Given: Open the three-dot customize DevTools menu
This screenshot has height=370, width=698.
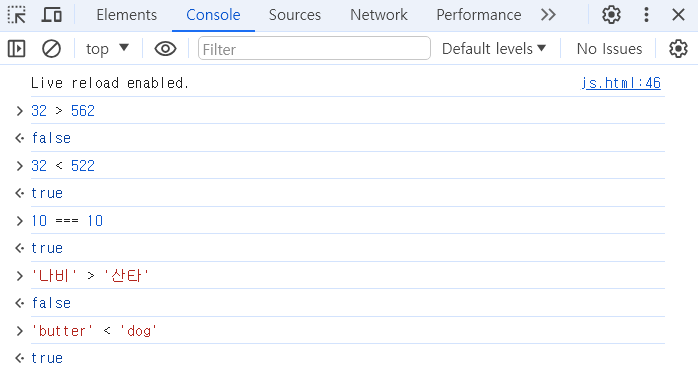Looking at the screenshot, I should click(x=646, y=15).
